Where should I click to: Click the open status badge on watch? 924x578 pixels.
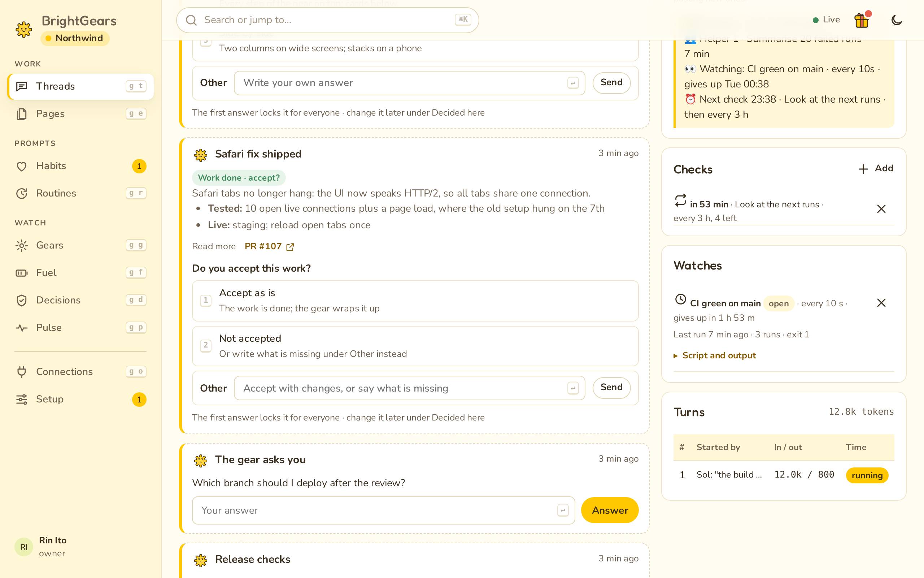coord(779,303)
